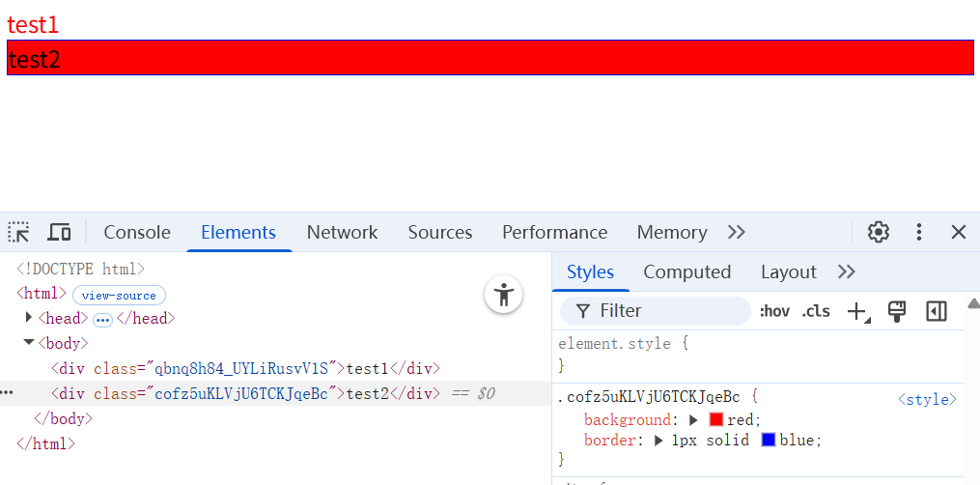Toggle the .cls class editor

816,311
